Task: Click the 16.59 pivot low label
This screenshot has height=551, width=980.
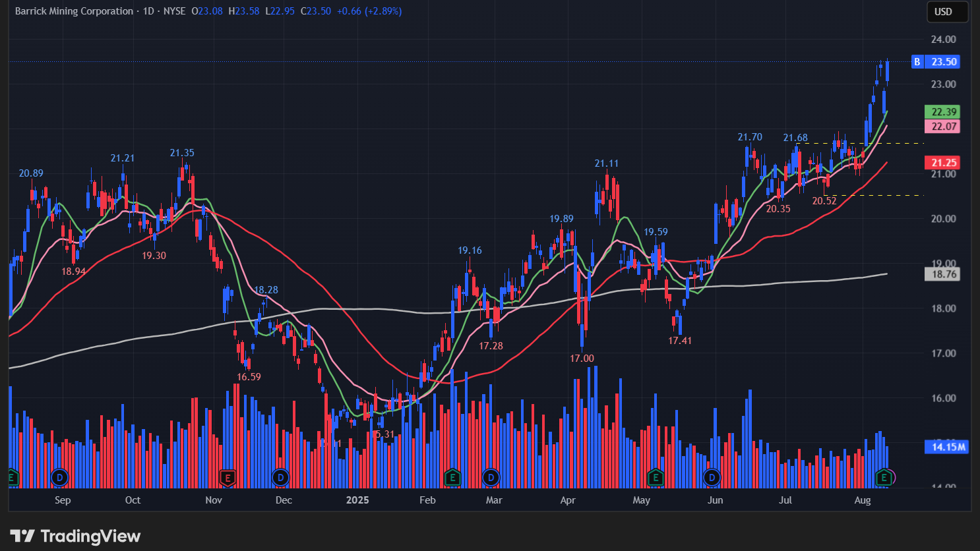Action: pos(249,377)
